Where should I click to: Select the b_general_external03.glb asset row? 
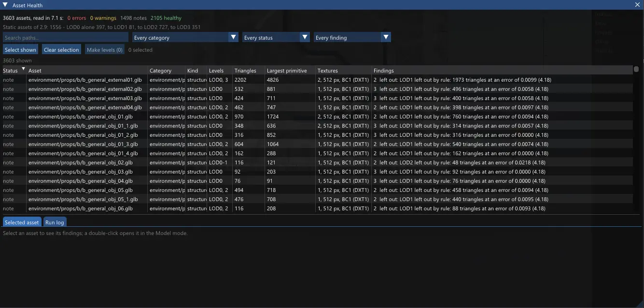click(x=317, y=98)
